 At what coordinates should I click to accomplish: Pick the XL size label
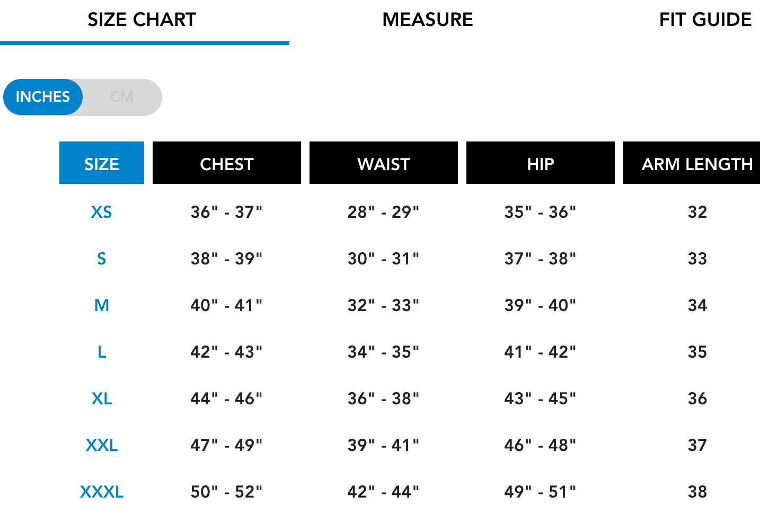coord(102,398)
